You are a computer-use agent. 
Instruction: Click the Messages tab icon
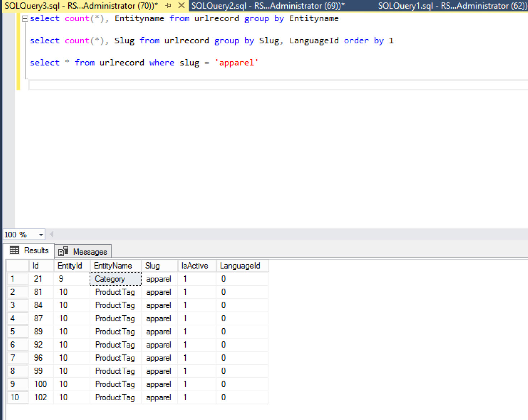(63, 251)
